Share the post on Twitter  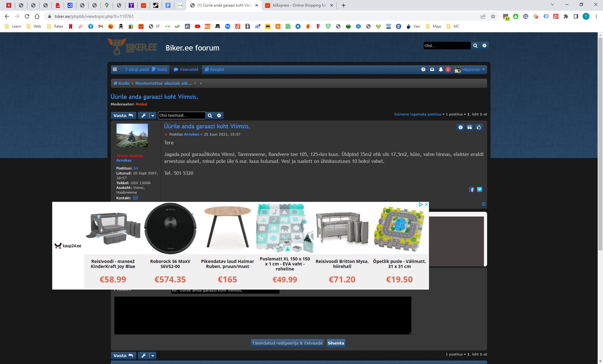[480, 190]
